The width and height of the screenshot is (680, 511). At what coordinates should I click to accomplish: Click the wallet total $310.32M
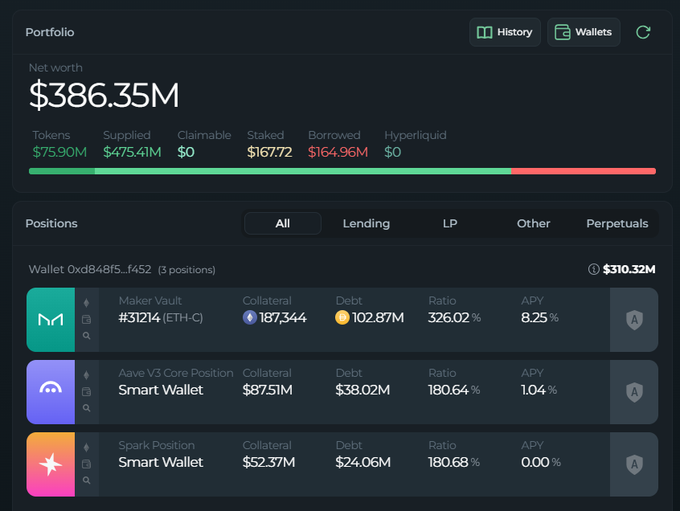pos(629,269)
